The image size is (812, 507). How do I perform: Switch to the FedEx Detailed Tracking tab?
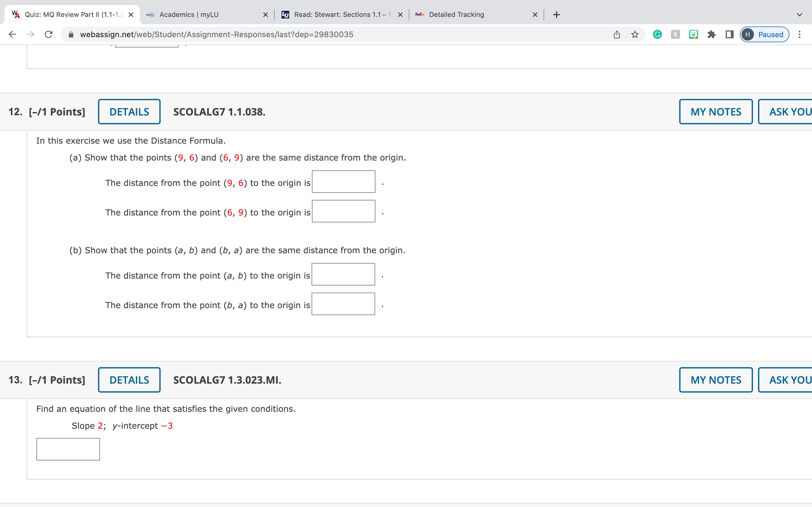456,14
